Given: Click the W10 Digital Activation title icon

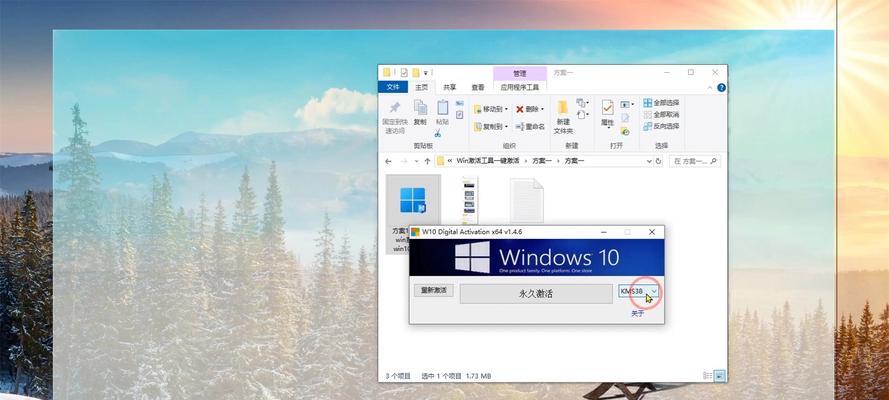Looking at the screenshot, I should pyautogui.click(x=416, y=232).
